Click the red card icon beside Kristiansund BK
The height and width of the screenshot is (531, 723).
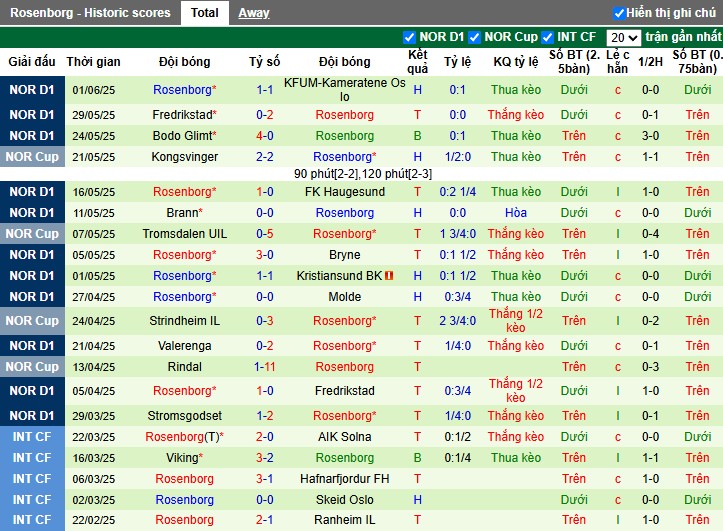coord(389,276)
